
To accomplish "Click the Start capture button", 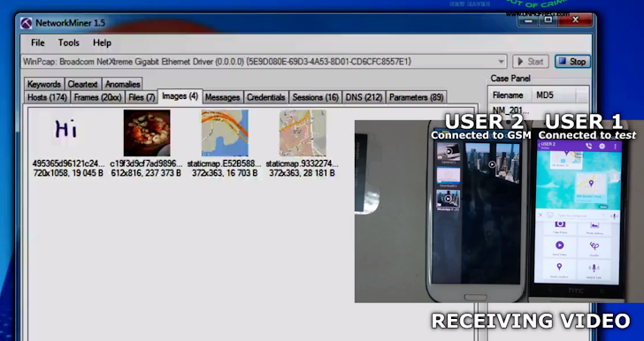I will (x=531, y=62).
